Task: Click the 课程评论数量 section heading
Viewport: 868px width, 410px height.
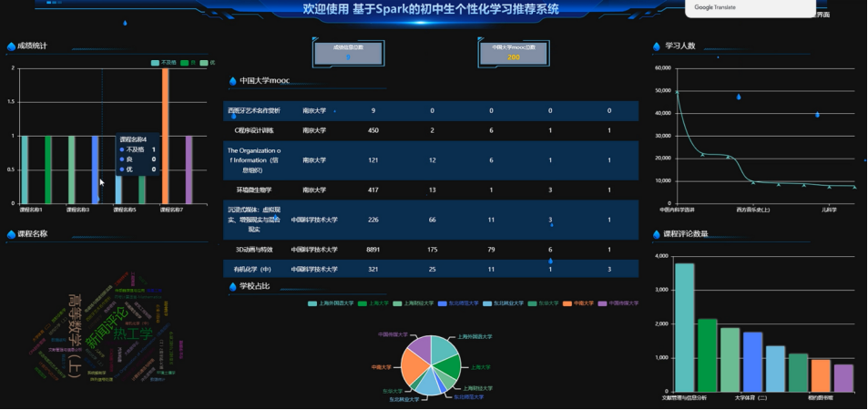Action: (x=686, y=234)
